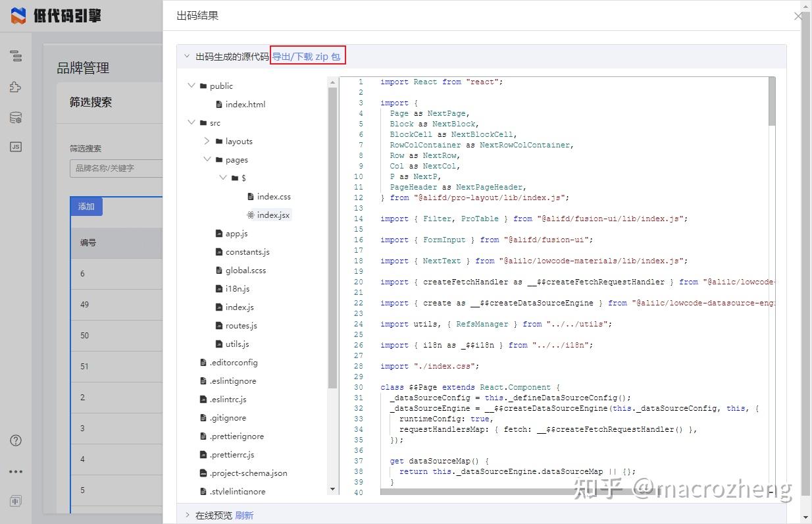Expand the online preview section

187,515
